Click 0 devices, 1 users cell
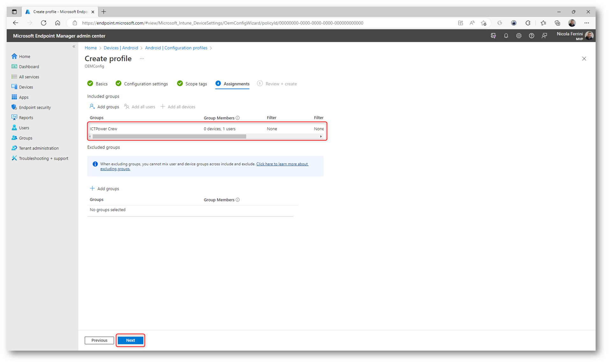Viewport: 609px width, 364px height. pyautogui.click(x=220, y=129)
